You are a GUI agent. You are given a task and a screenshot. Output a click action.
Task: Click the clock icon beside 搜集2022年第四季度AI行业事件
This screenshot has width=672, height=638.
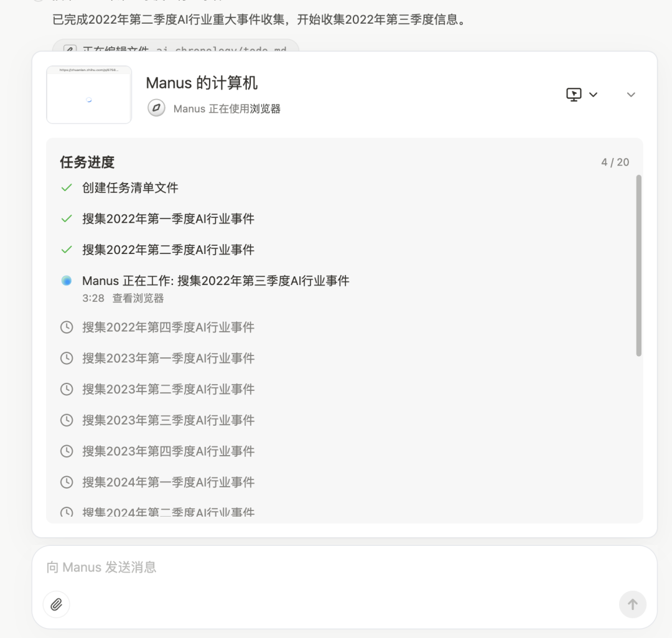point(67,327)
